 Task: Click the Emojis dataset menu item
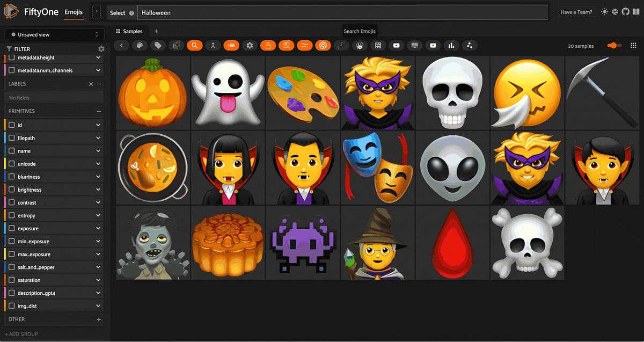[74, 12]
